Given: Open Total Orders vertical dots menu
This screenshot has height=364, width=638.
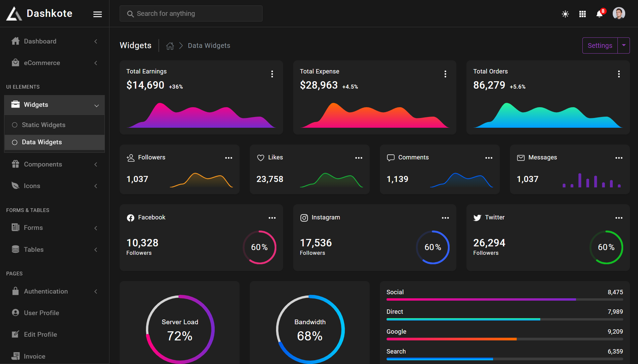Looking at the screenshot, I should point(619,74).
